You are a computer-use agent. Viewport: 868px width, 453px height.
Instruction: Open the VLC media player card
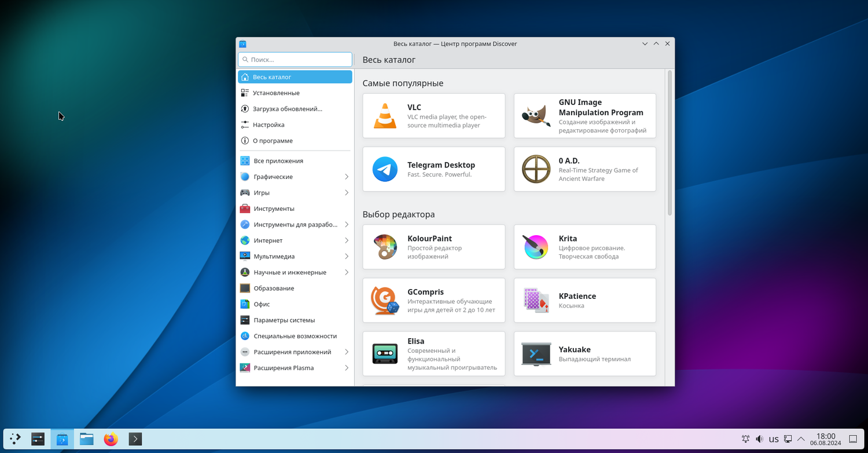coord(434,116)
